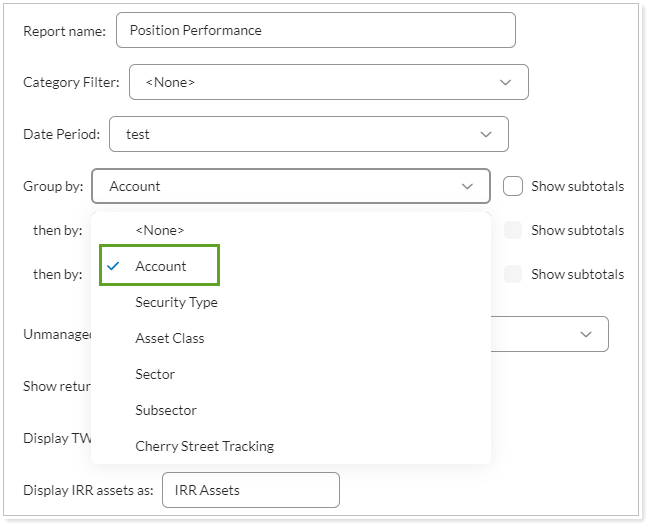Select <None> from the Group by list
This screenshot has height=528, width=651.
point(160,230)
